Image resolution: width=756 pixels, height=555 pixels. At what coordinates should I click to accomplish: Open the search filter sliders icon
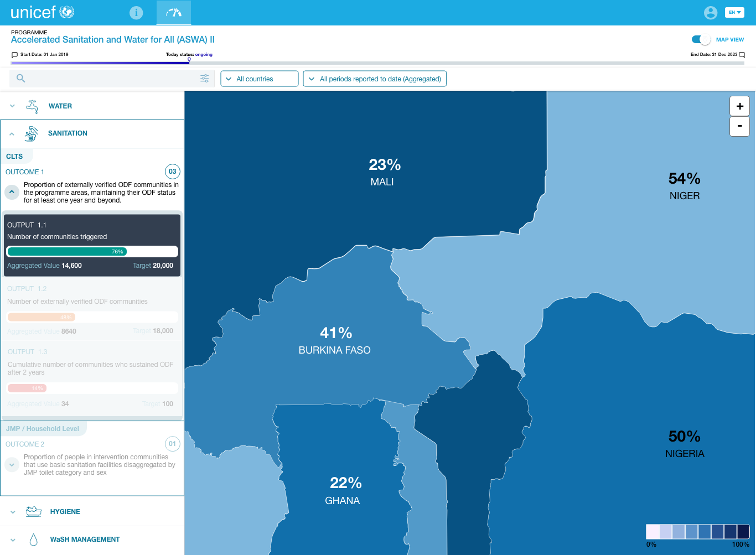click(x=205, y=79)
